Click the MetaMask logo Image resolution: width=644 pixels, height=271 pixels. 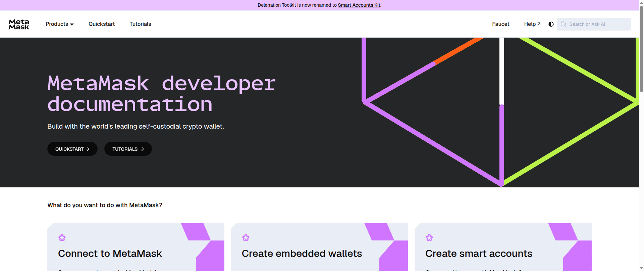[19, 24]
